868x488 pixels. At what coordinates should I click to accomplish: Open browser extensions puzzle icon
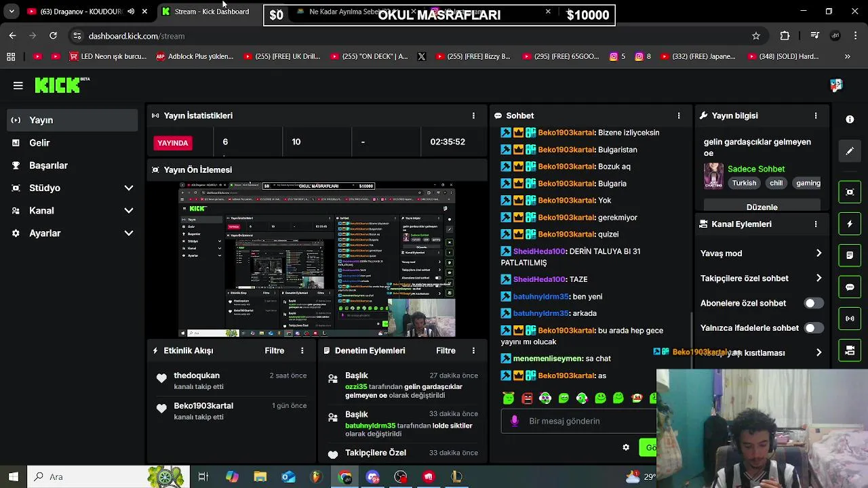(x=785, y=36)
